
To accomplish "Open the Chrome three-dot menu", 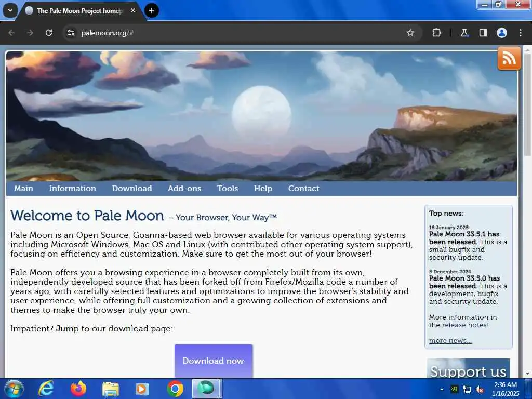I will [x=521, y=33].
